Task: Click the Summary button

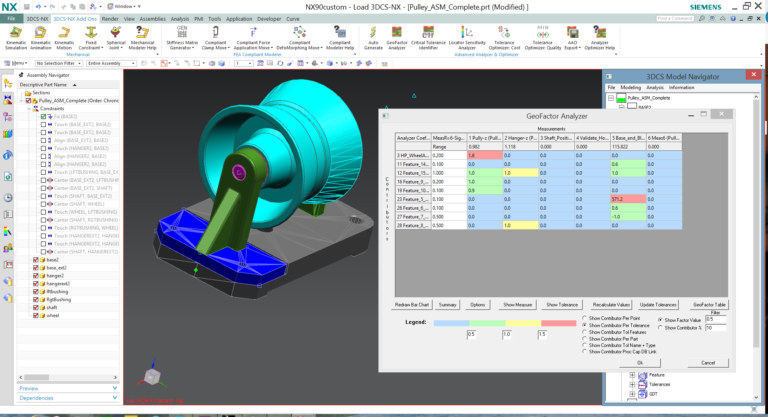Action: pos(448,305)
